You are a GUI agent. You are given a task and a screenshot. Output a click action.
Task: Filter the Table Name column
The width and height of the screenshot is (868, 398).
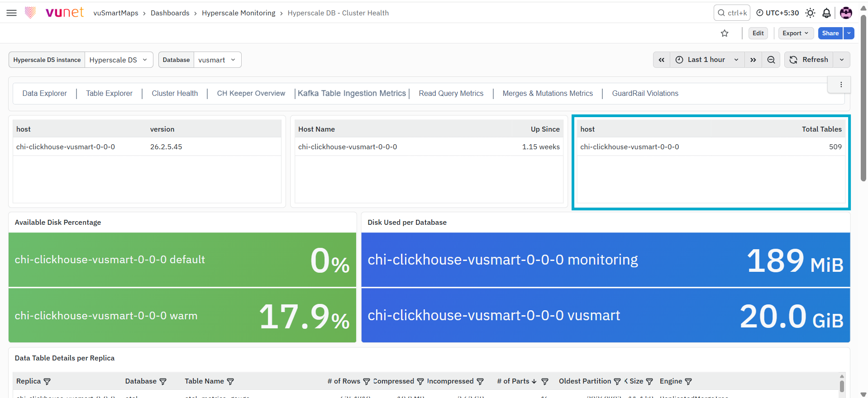coord(230,381)
